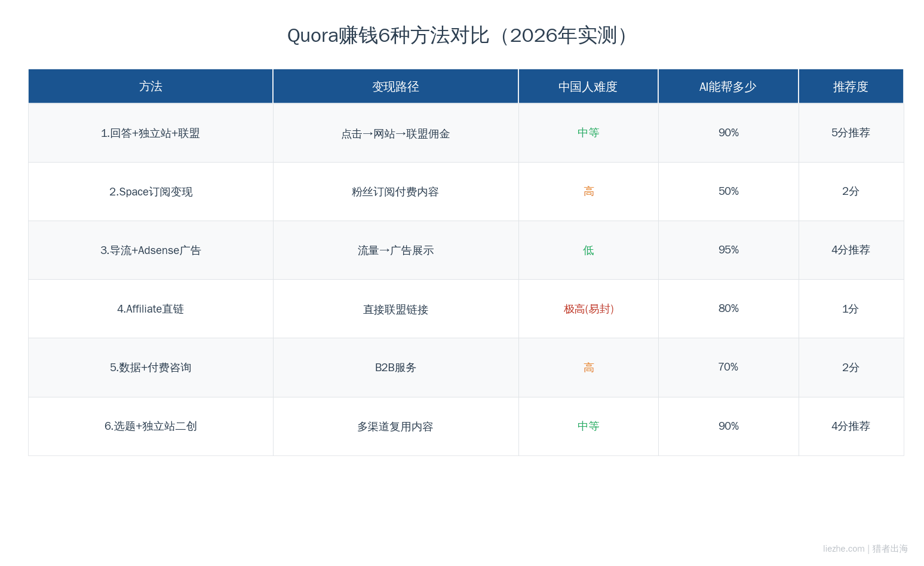Click "中等" in the 回答+独立站+联盟 row
The height and width of the screenshot is (566, 924).
588,133
